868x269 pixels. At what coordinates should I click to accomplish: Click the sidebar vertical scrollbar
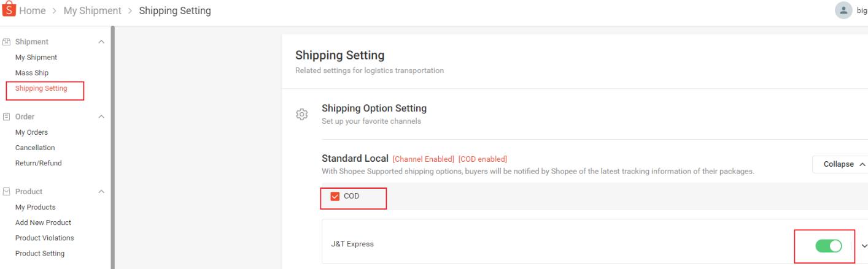click(112, 147)
